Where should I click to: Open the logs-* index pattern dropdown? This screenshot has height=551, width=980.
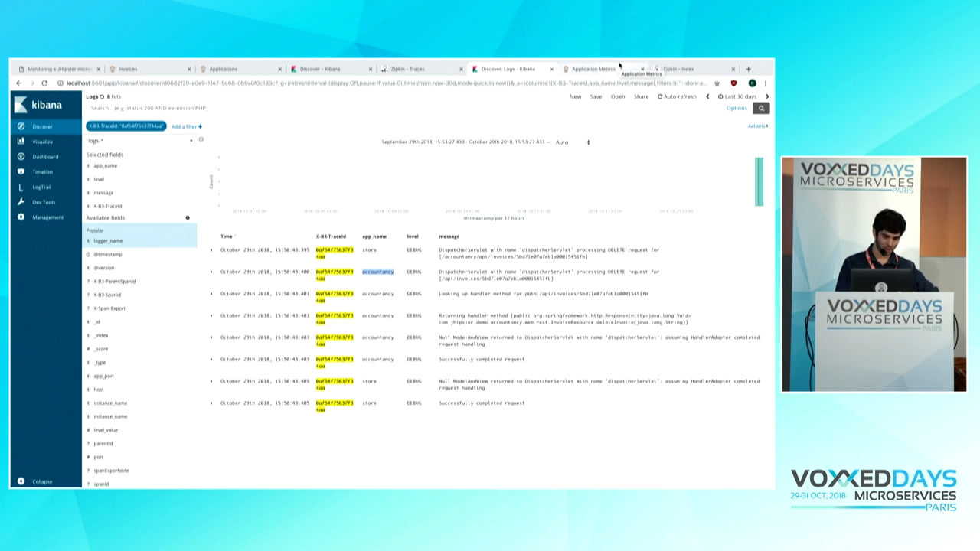(140, 141)
